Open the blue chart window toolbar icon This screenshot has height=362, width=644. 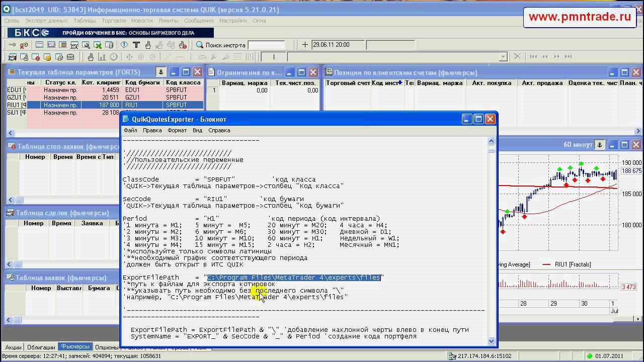coord(40,45)
